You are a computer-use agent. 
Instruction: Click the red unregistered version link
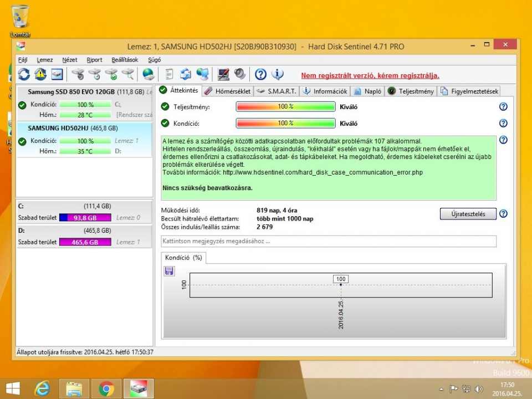tap(370, 76)
